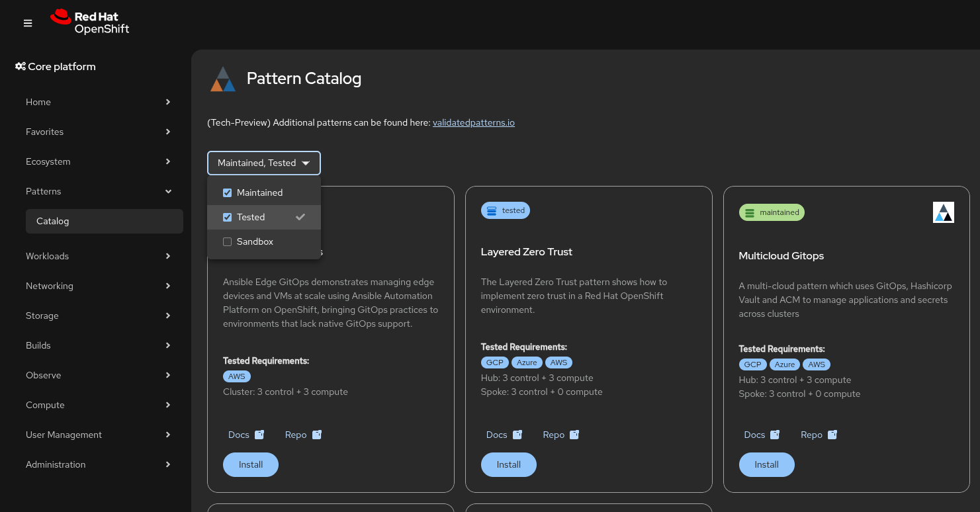This screenshot has width=980, height=512.
Task: Expand the Workloads navigation section
Action: click(x=99, y=256)
